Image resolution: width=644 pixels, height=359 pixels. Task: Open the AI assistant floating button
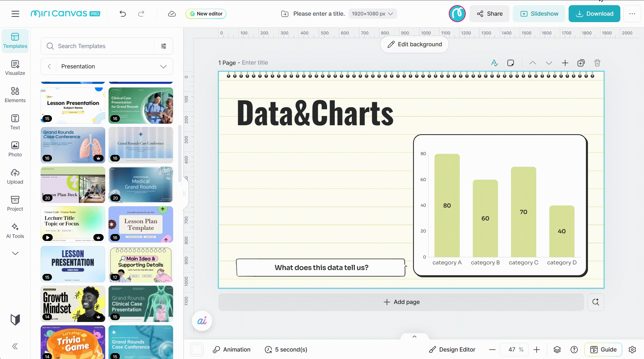pos(202,321)
